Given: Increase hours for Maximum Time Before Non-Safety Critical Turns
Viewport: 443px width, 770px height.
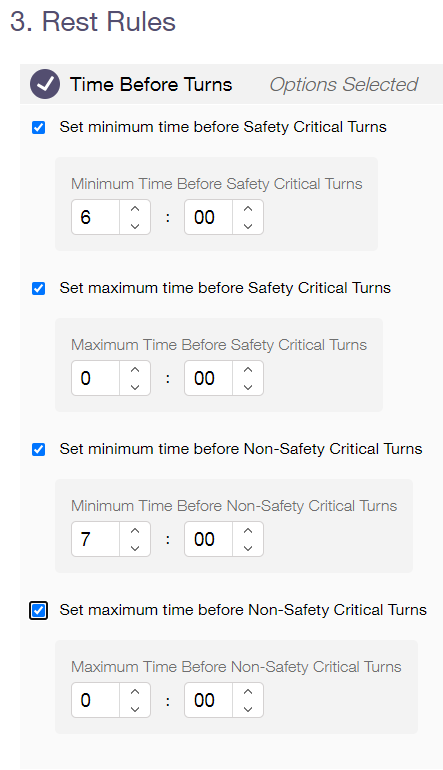Looking at the screenshot, I should 135,692.
